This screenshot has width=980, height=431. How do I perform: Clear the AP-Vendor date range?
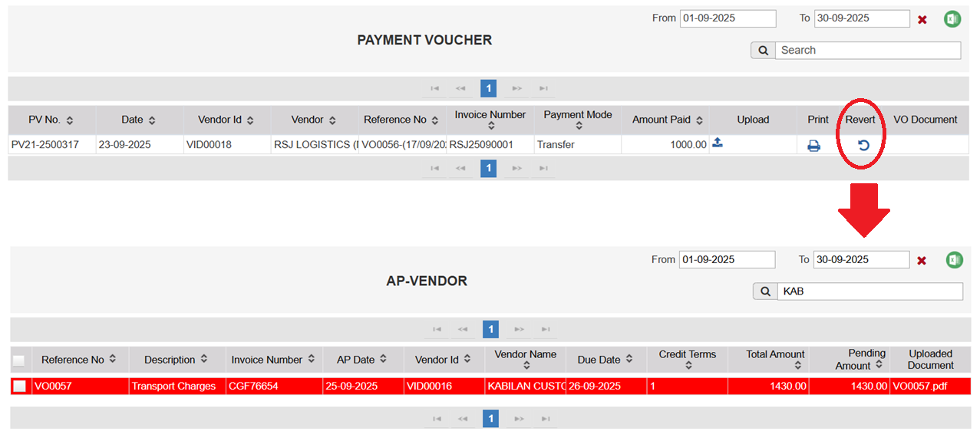click(x=922, y=261)
